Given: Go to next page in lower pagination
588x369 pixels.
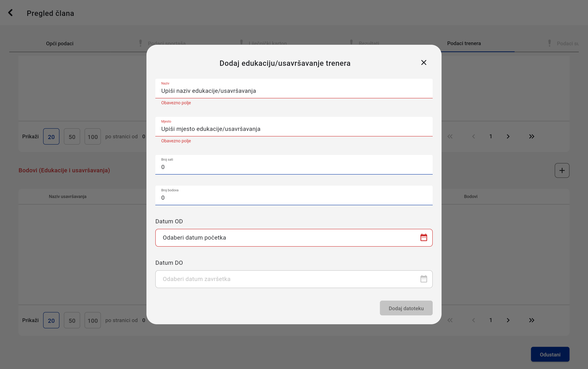Looking at the screenshot, I should tap(508, 320).
